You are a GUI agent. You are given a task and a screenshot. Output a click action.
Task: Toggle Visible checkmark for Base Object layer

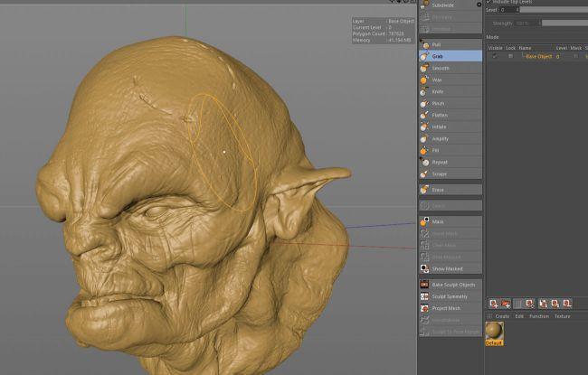point(495,56)
